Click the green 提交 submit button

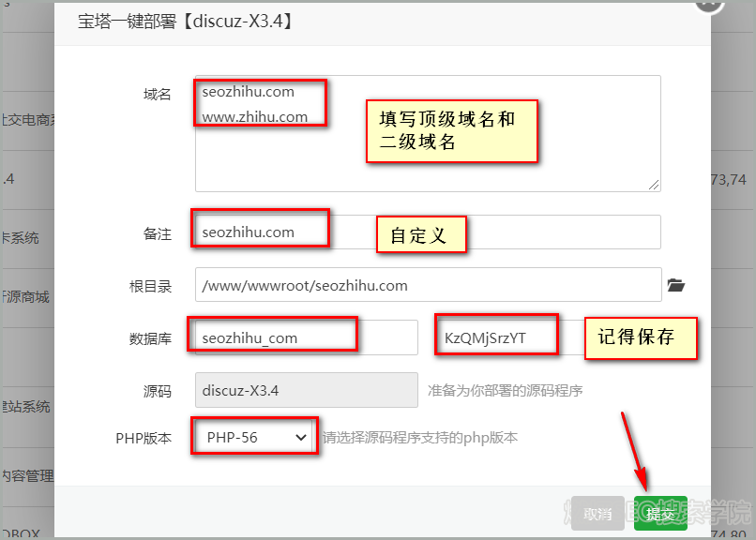[660, 513]
